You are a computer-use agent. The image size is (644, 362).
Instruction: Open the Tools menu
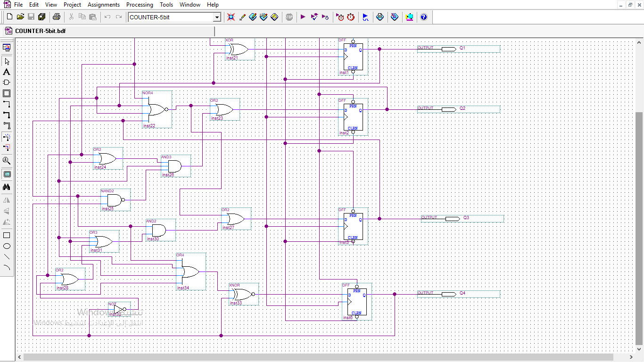(x=166, y=4)
